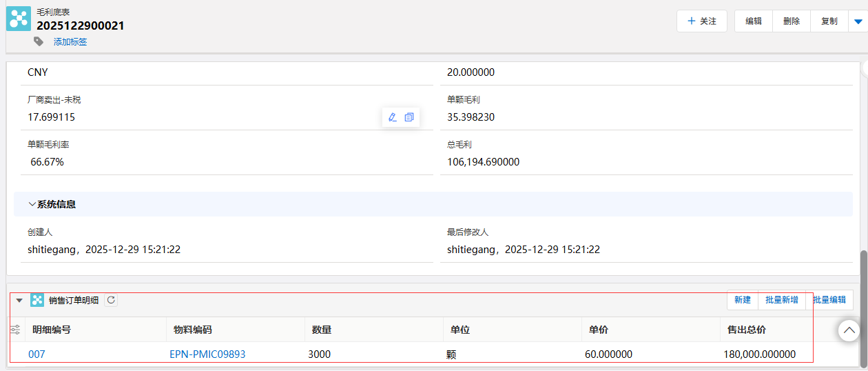Click 新建 in 销售订单明细 list
Viewport: 868px width, 371px height.
tap(743, 300)
